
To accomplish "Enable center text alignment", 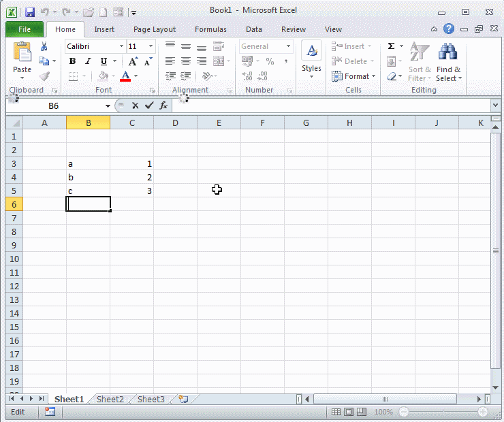I will [x=186, y=61].
